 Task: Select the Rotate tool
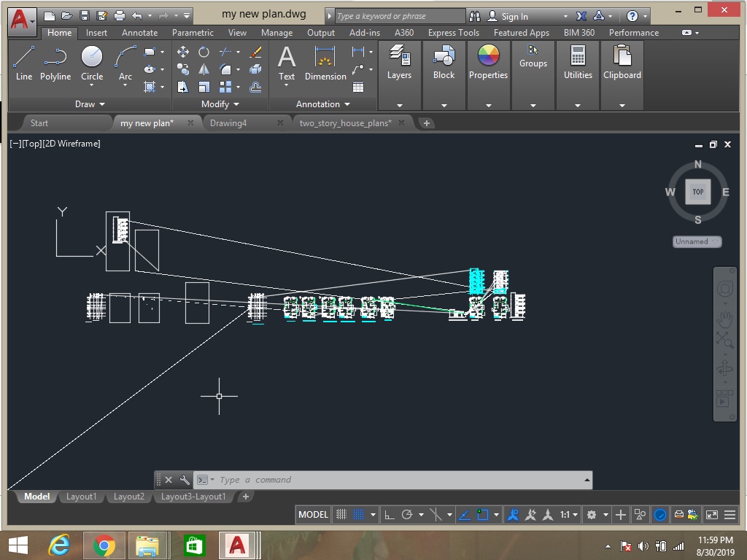[x=203, y=52]
